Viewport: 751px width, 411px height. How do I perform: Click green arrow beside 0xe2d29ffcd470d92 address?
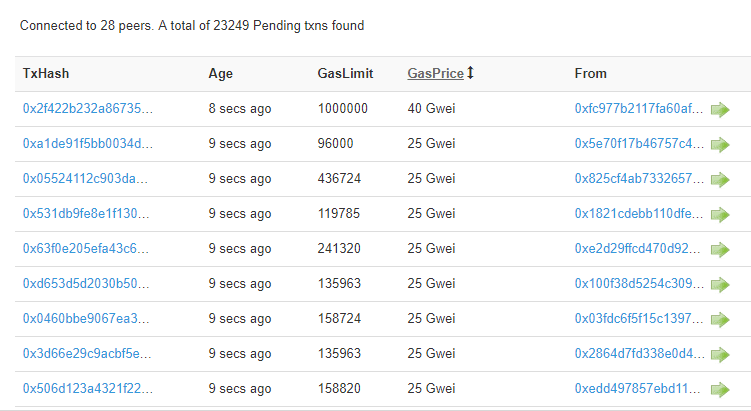click(720, 250)
